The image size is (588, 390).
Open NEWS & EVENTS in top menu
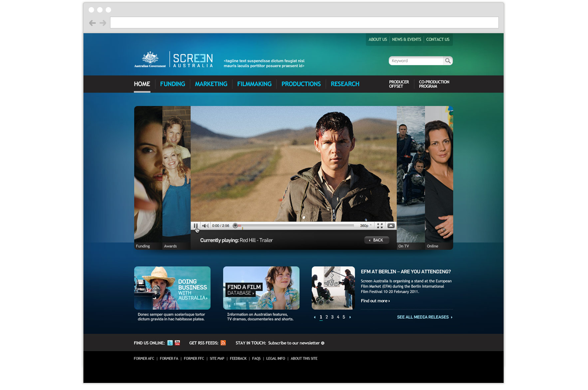coord(406,39)
